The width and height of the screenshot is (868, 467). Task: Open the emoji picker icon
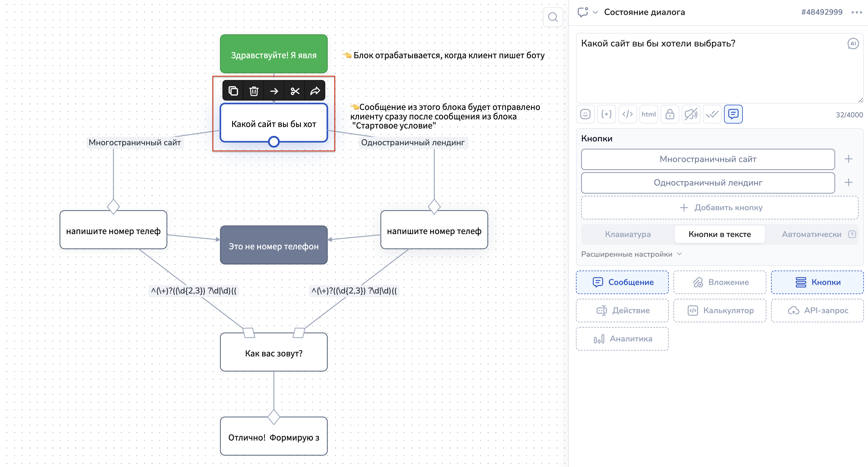585,114
